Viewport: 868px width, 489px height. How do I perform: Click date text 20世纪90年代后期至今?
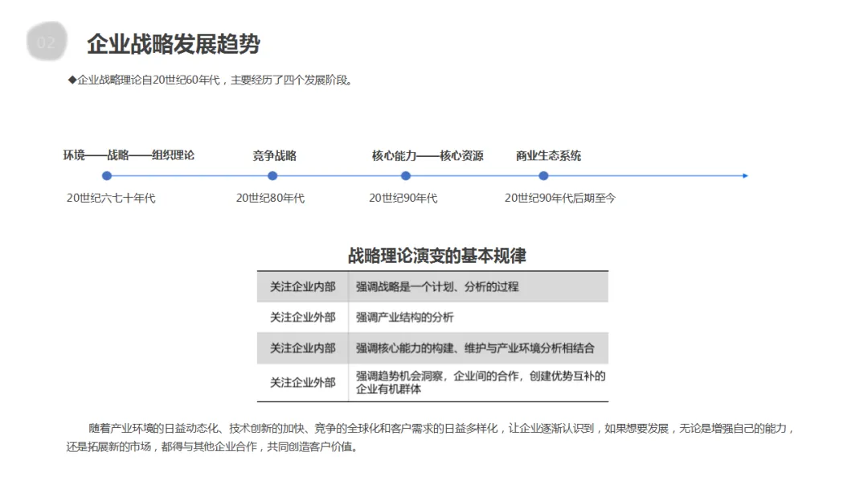(559, 199)
